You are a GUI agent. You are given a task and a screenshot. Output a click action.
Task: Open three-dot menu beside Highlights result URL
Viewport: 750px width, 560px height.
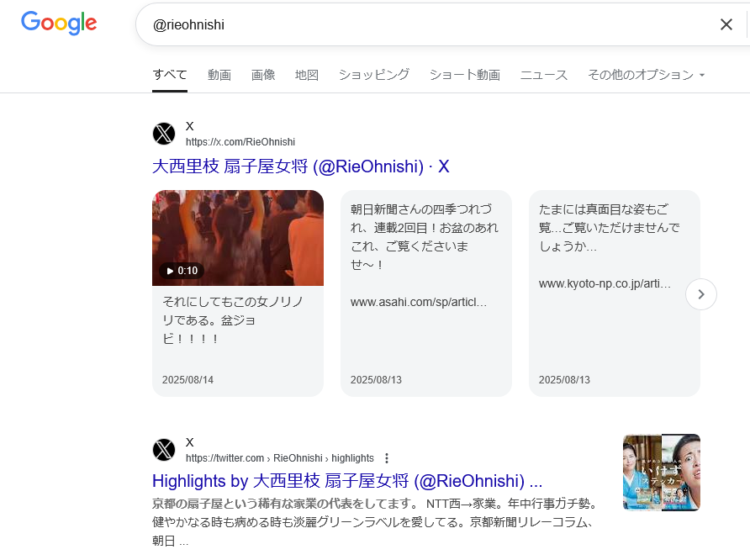click(387, 458)
